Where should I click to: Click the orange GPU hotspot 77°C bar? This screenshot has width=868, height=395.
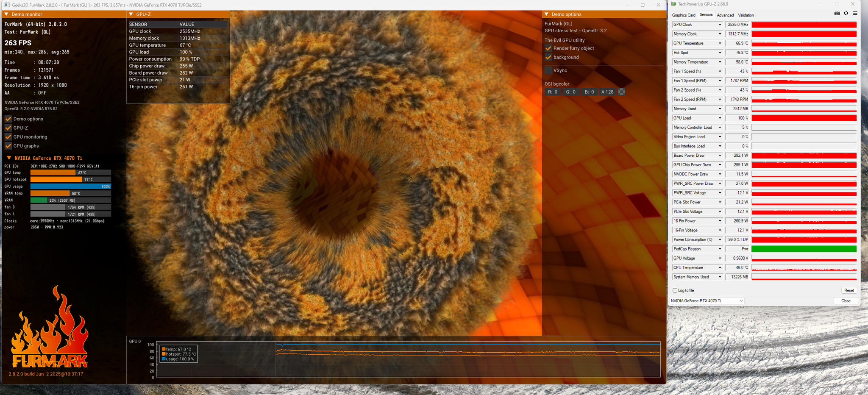tap(56, 180)
